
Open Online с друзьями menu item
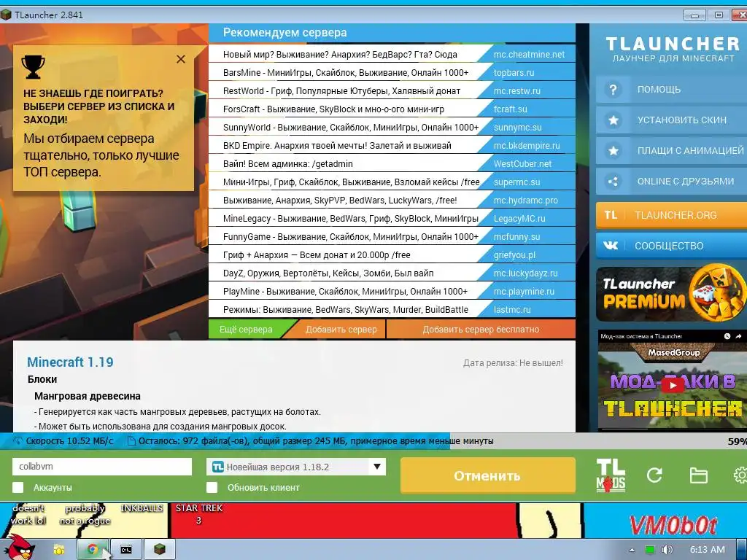point(671,182)
